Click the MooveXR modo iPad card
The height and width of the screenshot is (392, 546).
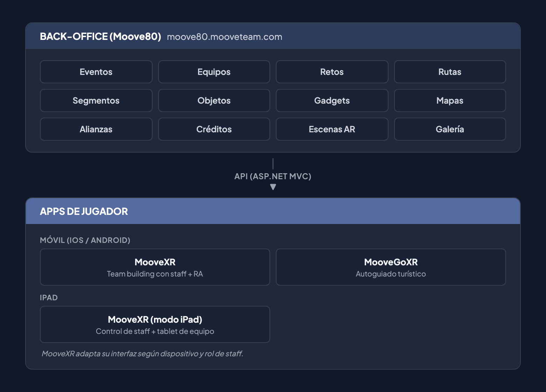(155, 324)
